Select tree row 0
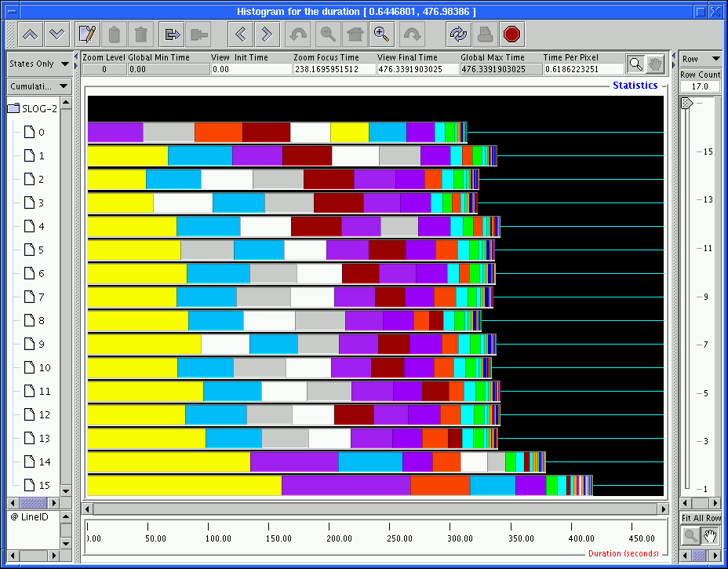 tap(35, 133)
